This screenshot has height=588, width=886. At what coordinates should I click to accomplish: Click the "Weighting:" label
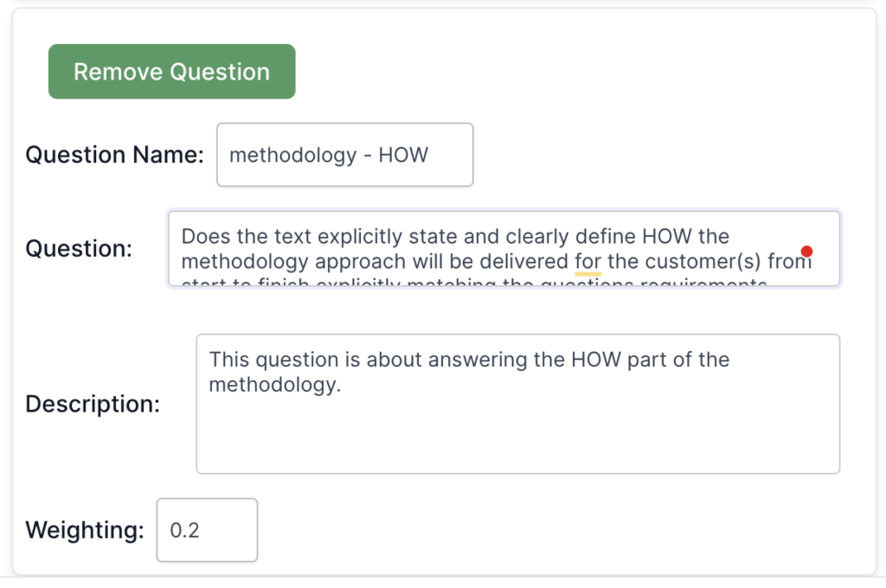[x=84, y=530]
